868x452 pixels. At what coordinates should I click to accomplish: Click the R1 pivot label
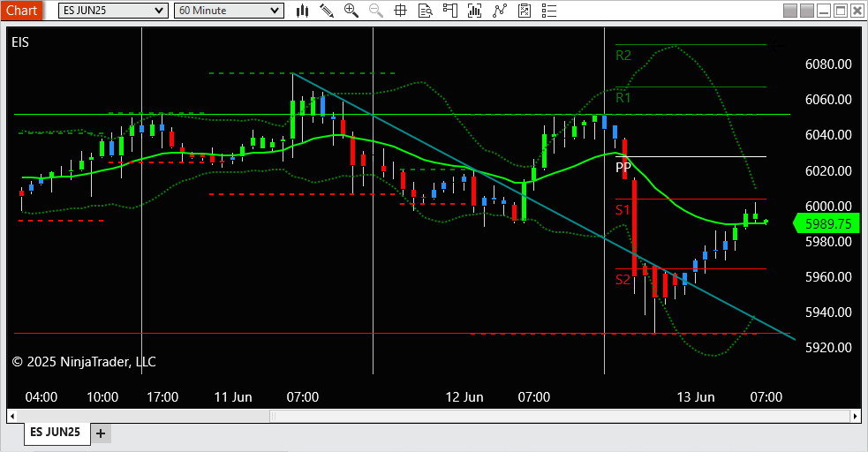[623, 98]
